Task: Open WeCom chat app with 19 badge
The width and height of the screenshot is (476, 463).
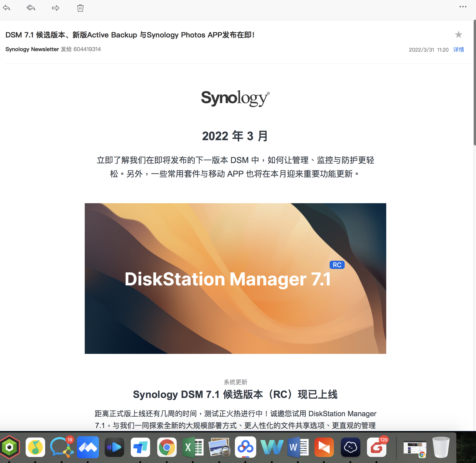Action: coord(61,447)
